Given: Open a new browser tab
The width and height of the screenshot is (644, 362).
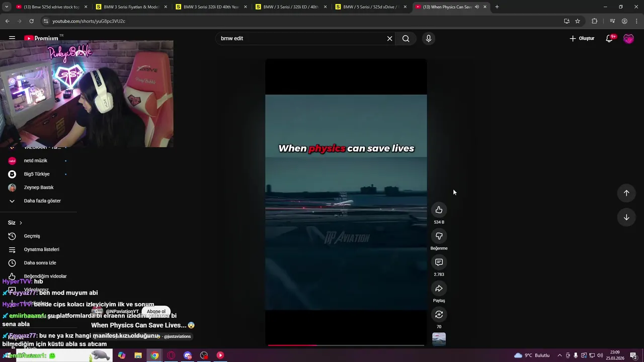Looking at the screenshot, I should click(x=497, y=7).
